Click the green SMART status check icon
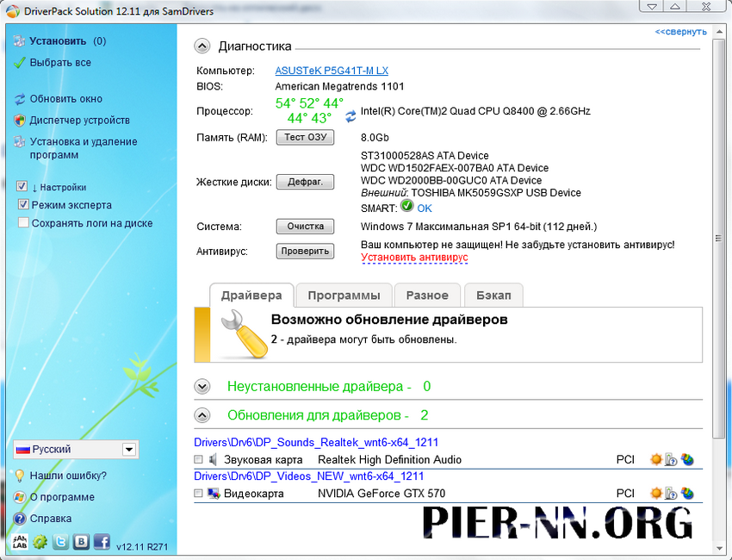Viewport: 732px width, 560px height. click(x=407, y=206)
